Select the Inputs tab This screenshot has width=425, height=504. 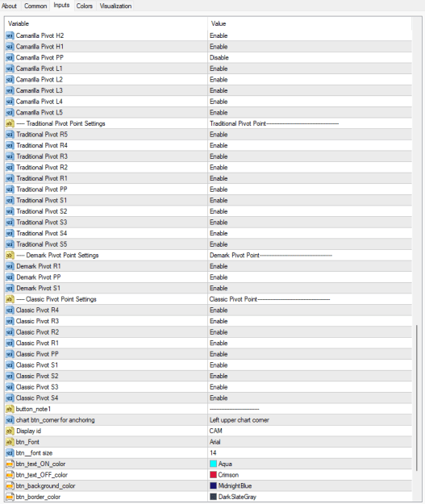61,5
